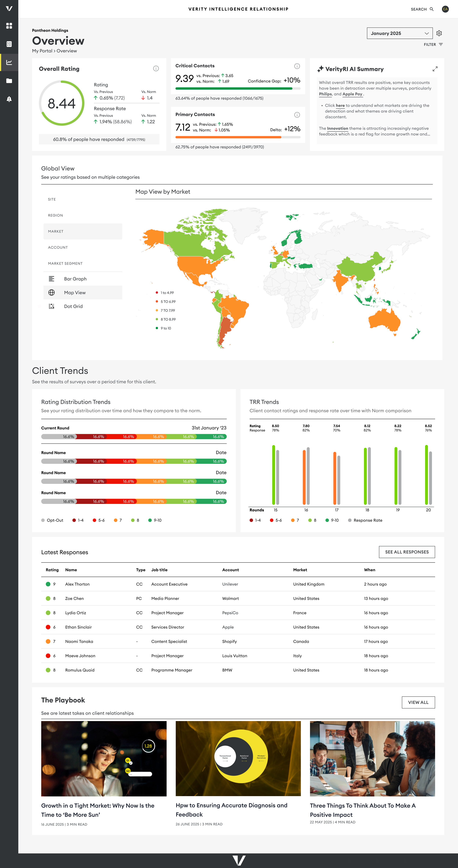Screen dimensions: 458x868
Task: Choose the Map View option
Action: pos(75,292)
